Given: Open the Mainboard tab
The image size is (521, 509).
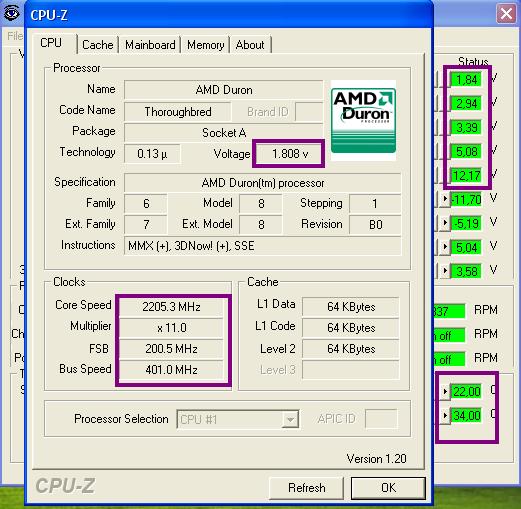Looking at the screenshot, I should [150, 45].
